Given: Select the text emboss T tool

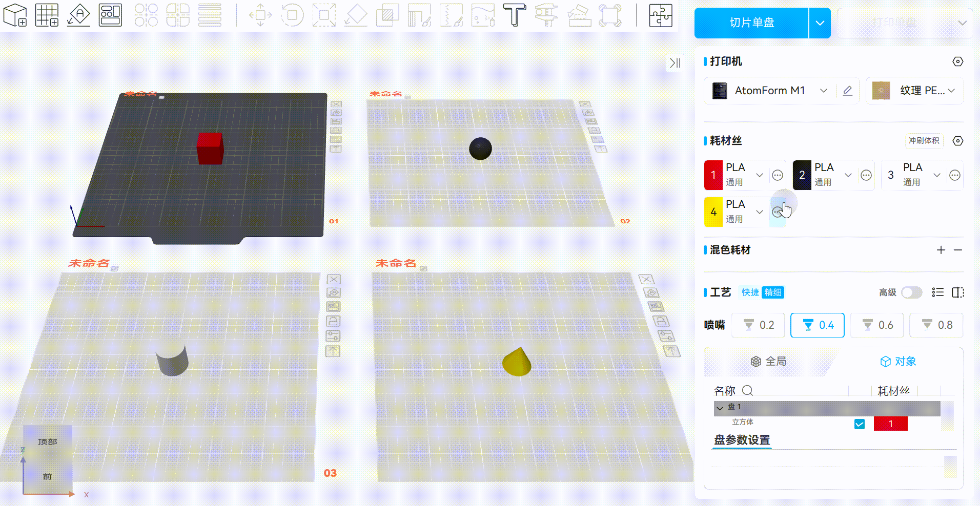Looking at the screenshot, I should (515, 15).
